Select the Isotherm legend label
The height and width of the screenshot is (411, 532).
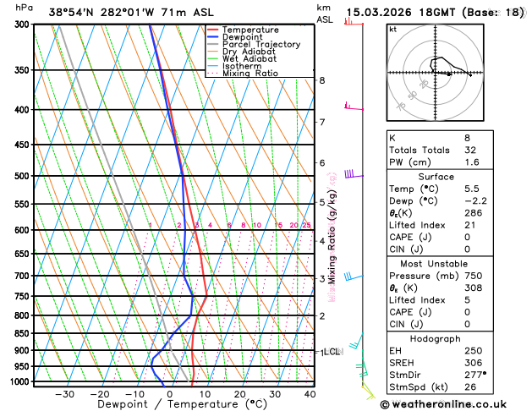click(242, 66)
